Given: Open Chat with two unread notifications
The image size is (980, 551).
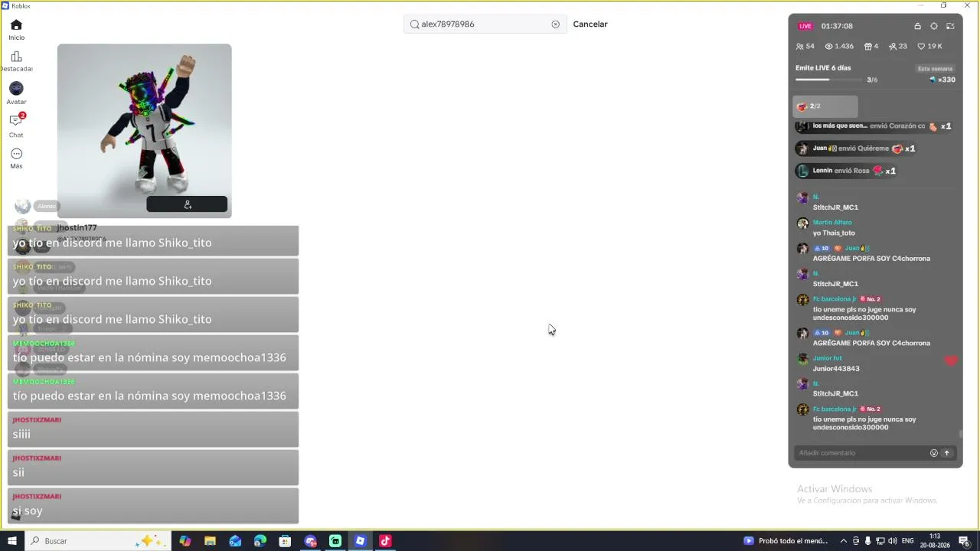Looking at the screenshot, I should point(16,125).
